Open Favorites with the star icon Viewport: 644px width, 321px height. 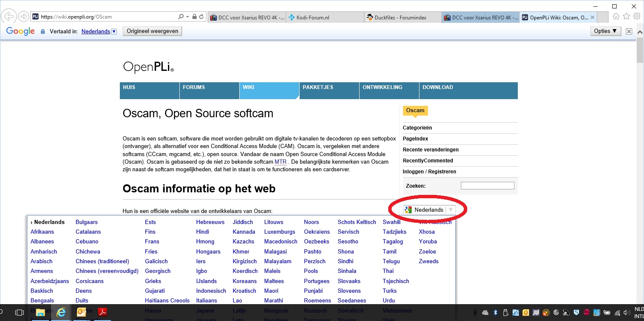pos(626,16)
